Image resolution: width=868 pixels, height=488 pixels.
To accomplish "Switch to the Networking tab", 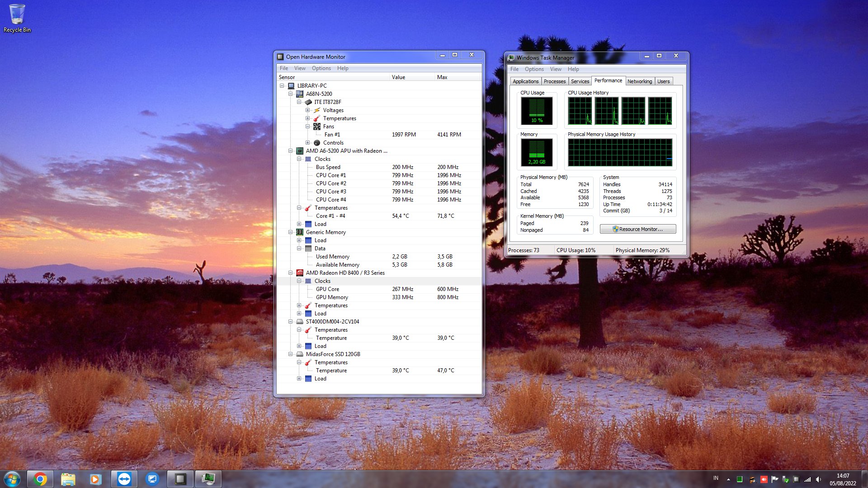I will pos(639,81).
